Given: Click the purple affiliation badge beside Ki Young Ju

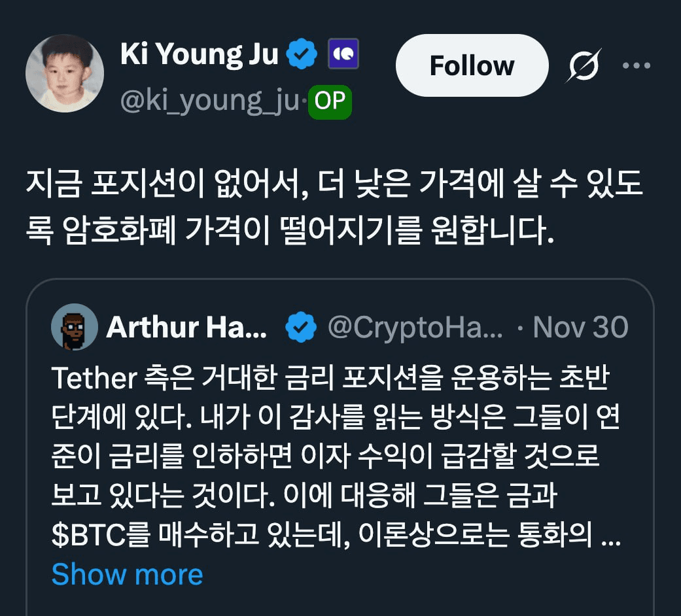Looking at the screenshot, I should 343,55.
